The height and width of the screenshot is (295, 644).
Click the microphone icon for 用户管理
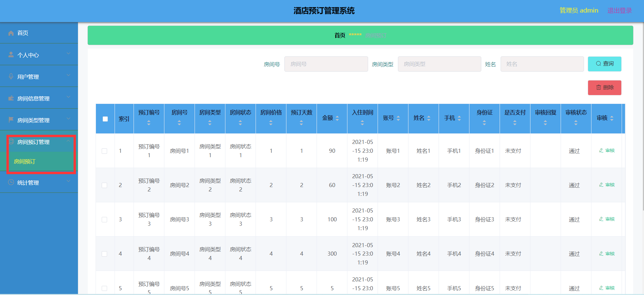pos(11,76)
